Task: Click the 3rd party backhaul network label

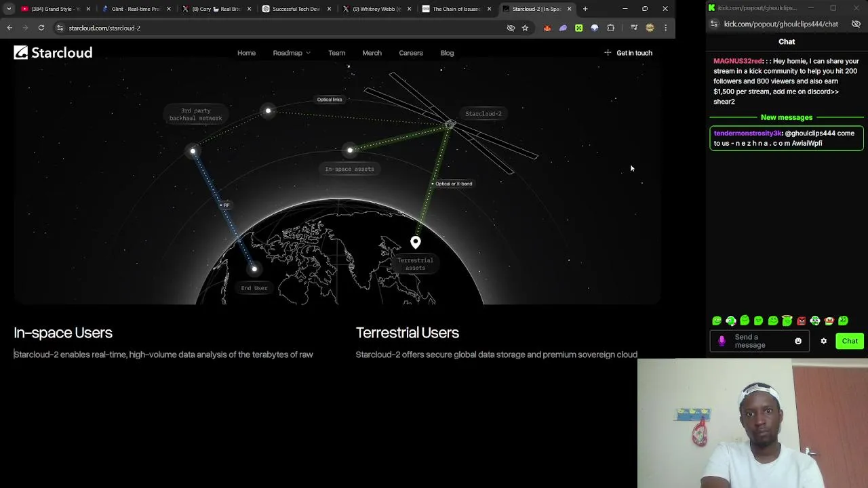Action: (195, 114)
